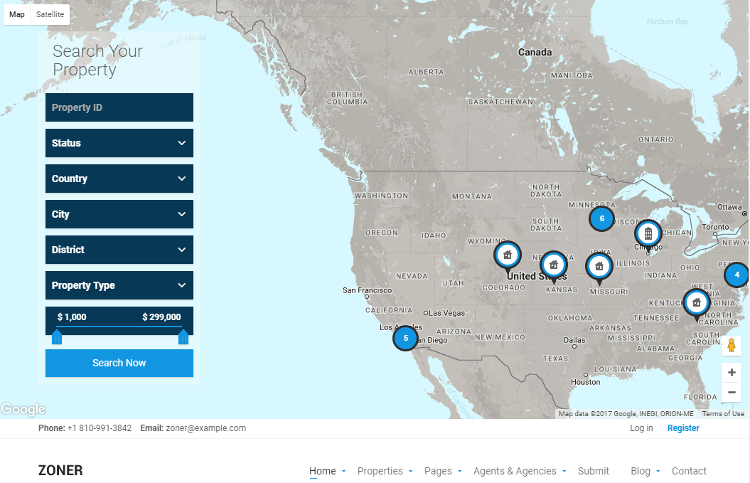The image size is (750, 483).
Task: Click the Register link
Action: (x=683, y=428)
